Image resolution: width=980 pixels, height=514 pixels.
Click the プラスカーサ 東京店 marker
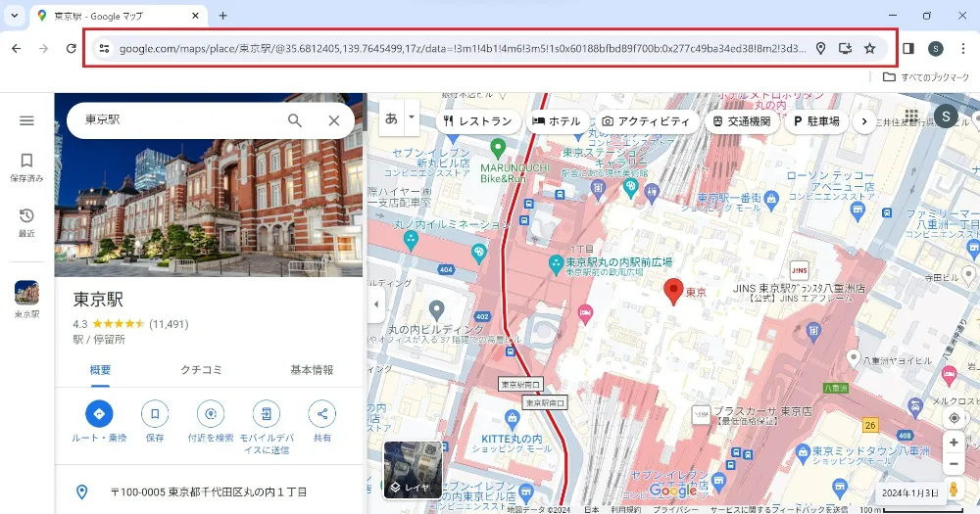click(701, 415)
